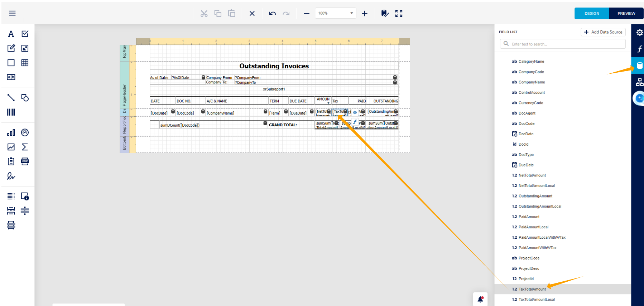Delete the selected control with X
Image resolution: width=644 pixels, height=306 pixels.
(x=252, y=13)
